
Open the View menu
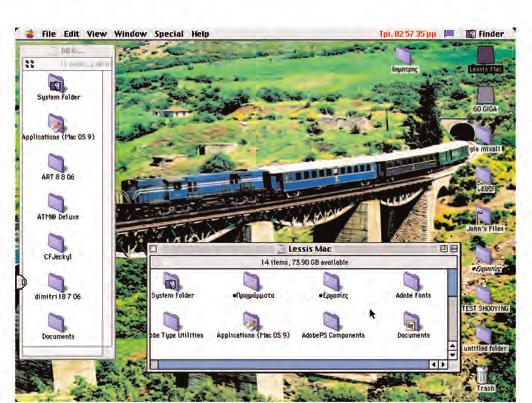96,34
